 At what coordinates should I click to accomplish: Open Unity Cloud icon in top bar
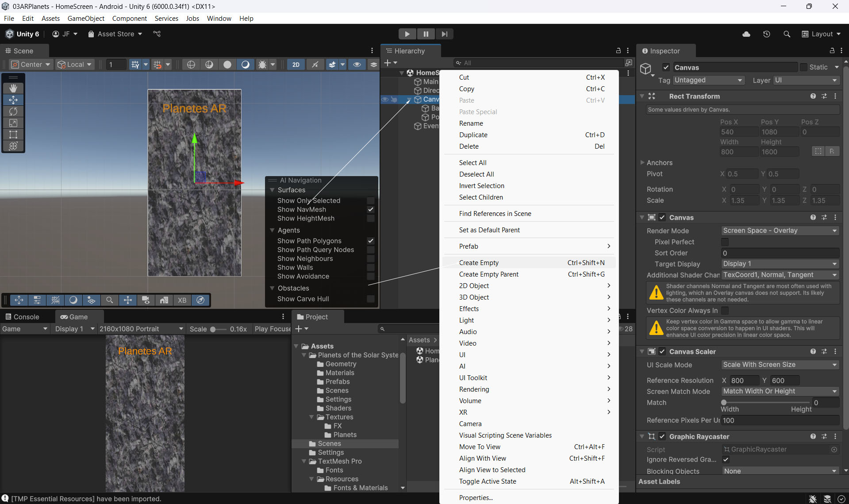click(x=746, y=34)
